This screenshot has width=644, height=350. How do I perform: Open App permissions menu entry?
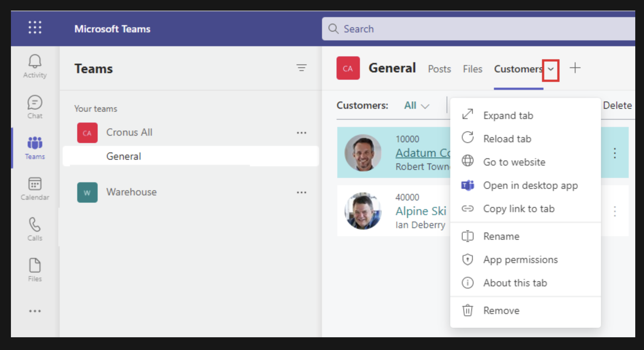[525, 259]
